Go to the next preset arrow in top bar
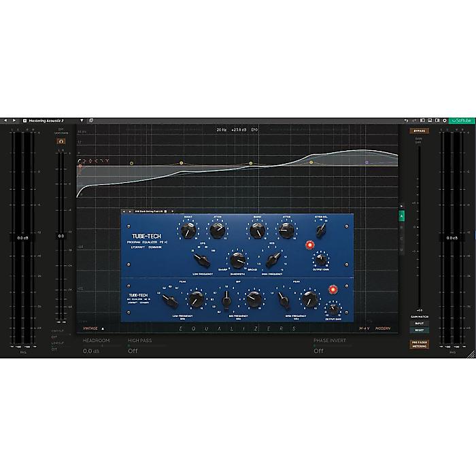The width and height of the screenshot is (476, 476). pos(14,120)
